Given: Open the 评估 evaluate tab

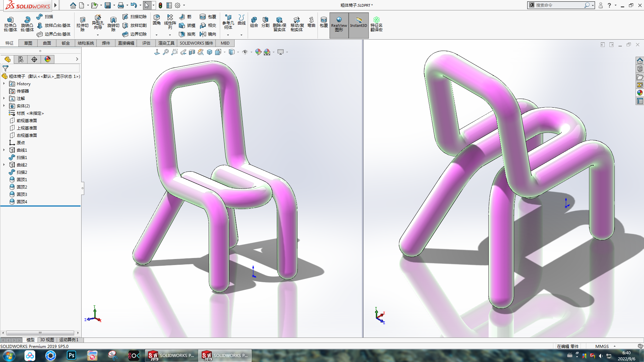Looking at the screenshot, I should pyautogui.click(x=146, y=43).
